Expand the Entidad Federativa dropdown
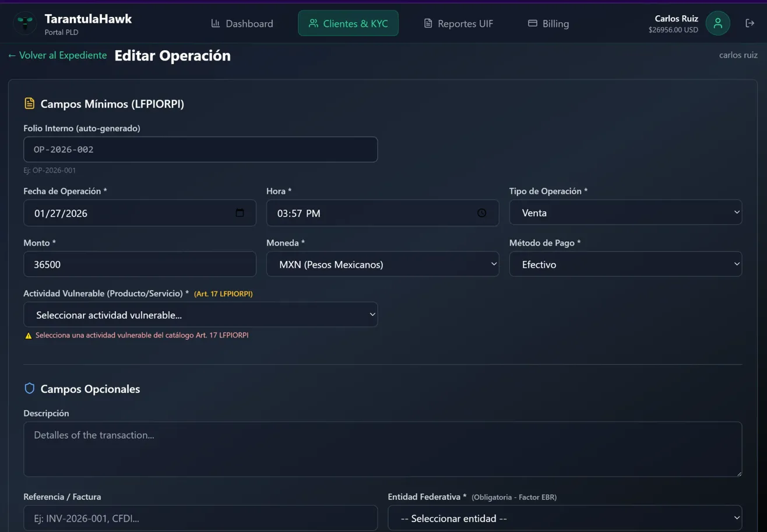The image size is (767, 532). coord(564,518)
